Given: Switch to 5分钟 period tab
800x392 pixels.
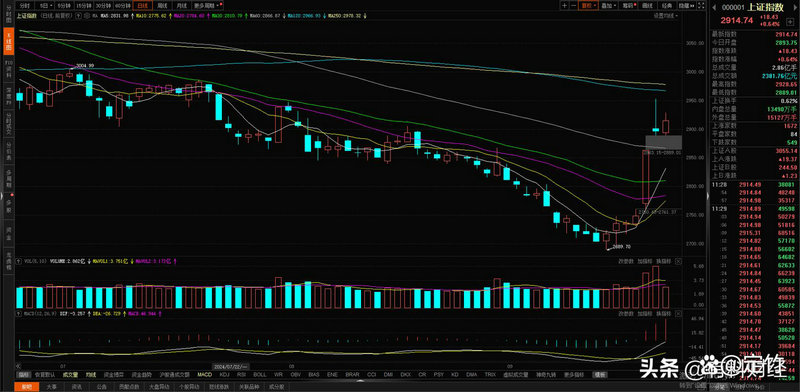Looking at the screenshot, I should click(x=65, y=6).
